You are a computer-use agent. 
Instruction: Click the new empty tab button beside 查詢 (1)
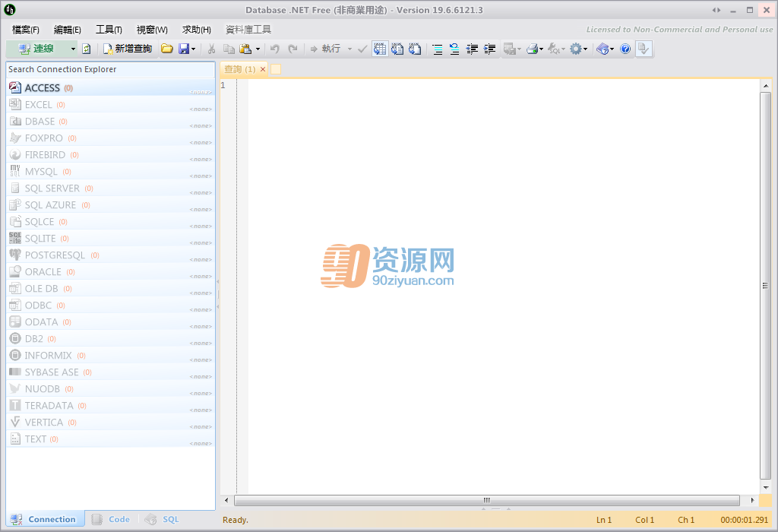(276, 69)
